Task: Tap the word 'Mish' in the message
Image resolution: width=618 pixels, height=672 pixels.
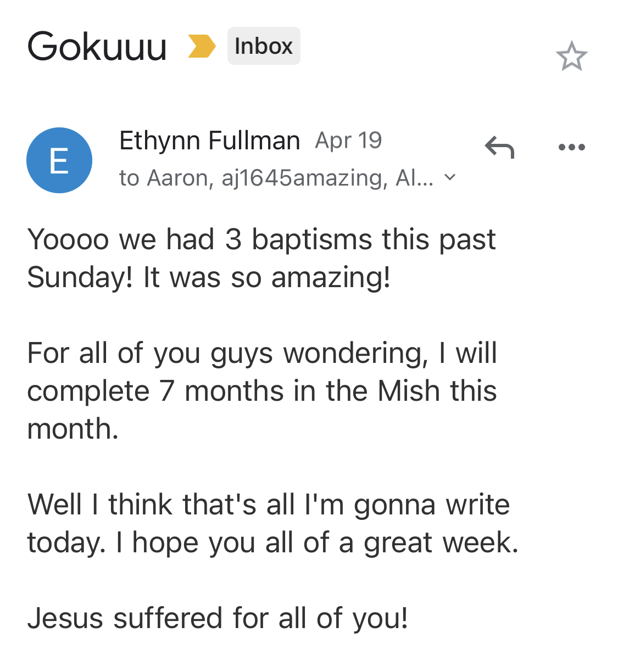Action: 409,391
